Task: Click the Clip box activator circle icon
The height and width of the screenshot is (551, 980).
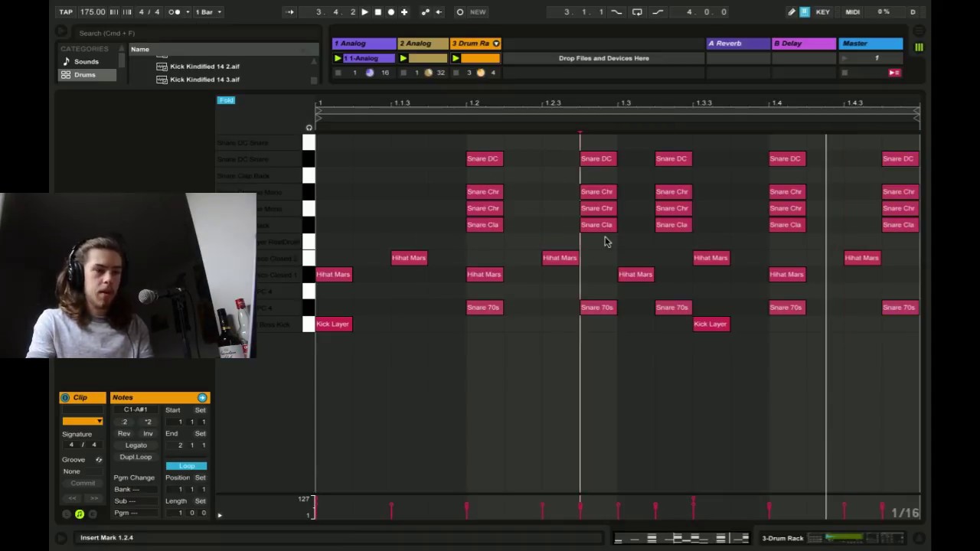Action: pyautogui.click(x=65, y=398)
